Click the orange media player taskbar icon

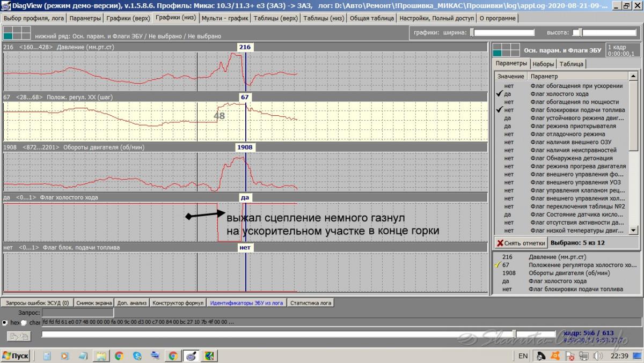click(65, 355)
